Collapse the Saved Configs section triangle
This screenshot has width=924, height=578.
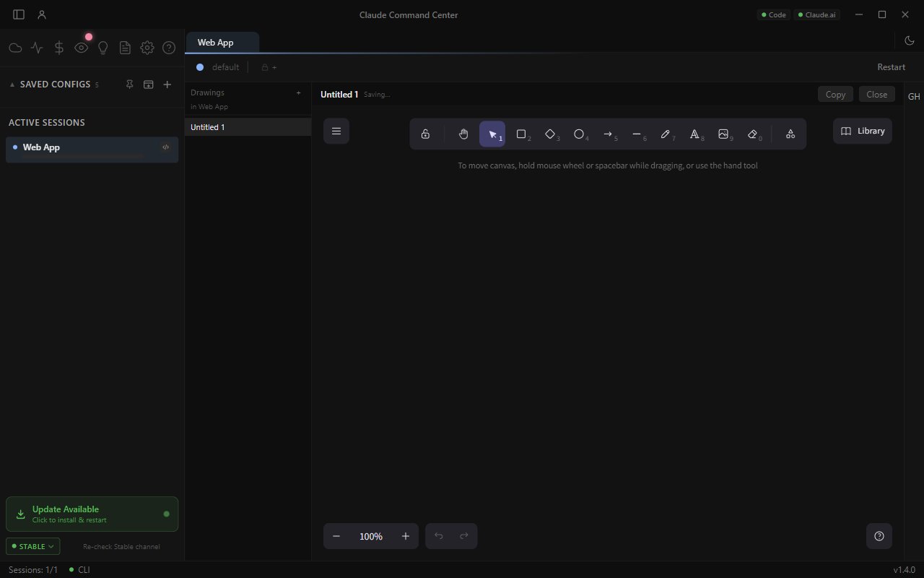point(12,85)
